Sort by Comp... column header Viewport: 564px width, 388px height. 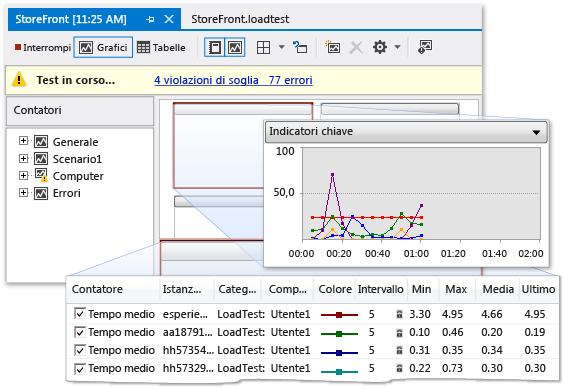coord(288,289)
